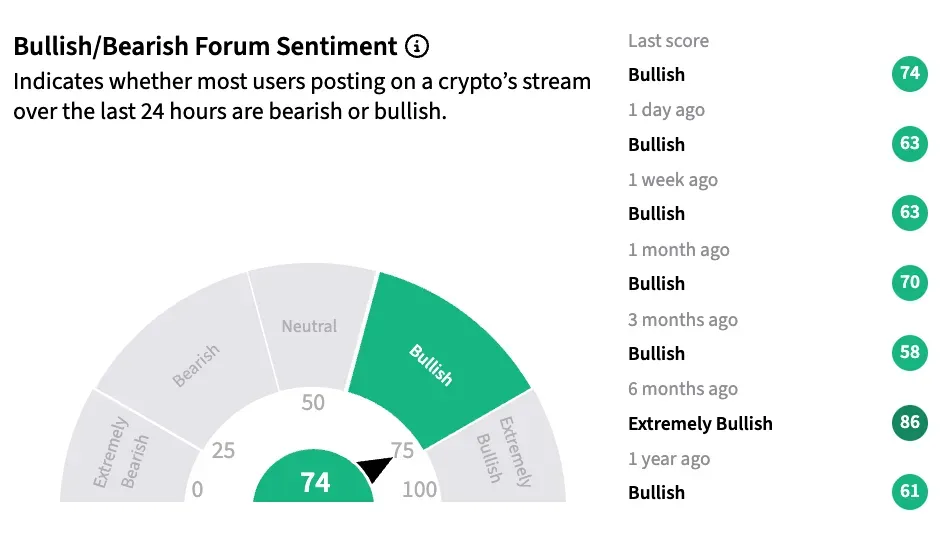The image size is (944, 544).
Task: Select the Neutral gauge segment
Action: 312,327
